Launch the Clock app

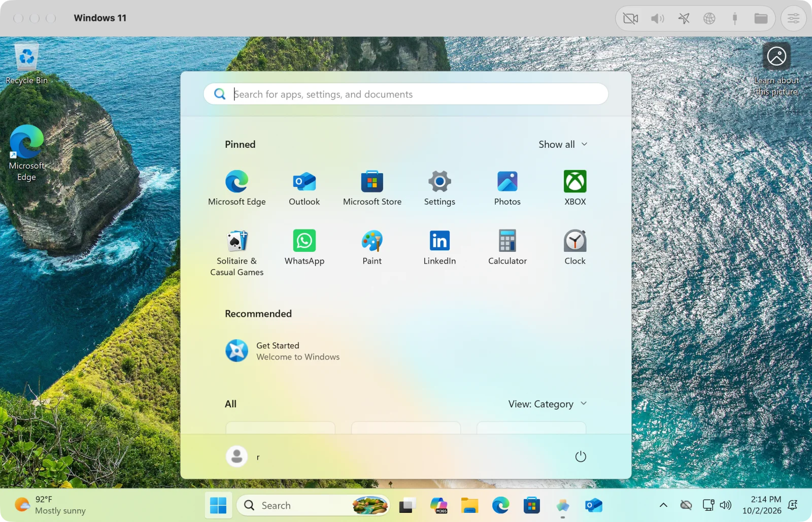coord(575,247)
